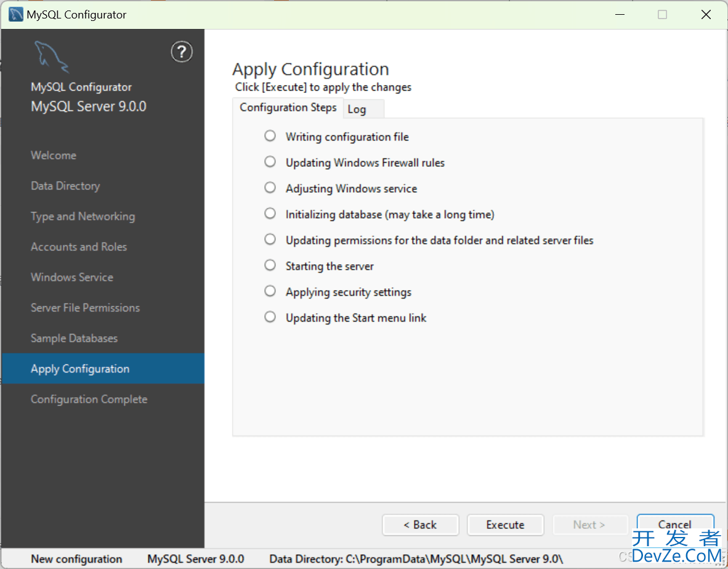Open the help question mark icon

pos(182,52)
